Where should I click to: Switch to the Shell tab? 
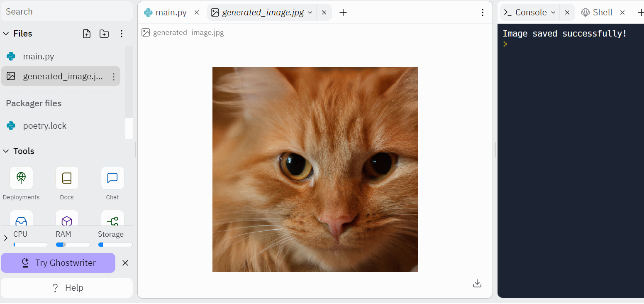click(597, 12)
